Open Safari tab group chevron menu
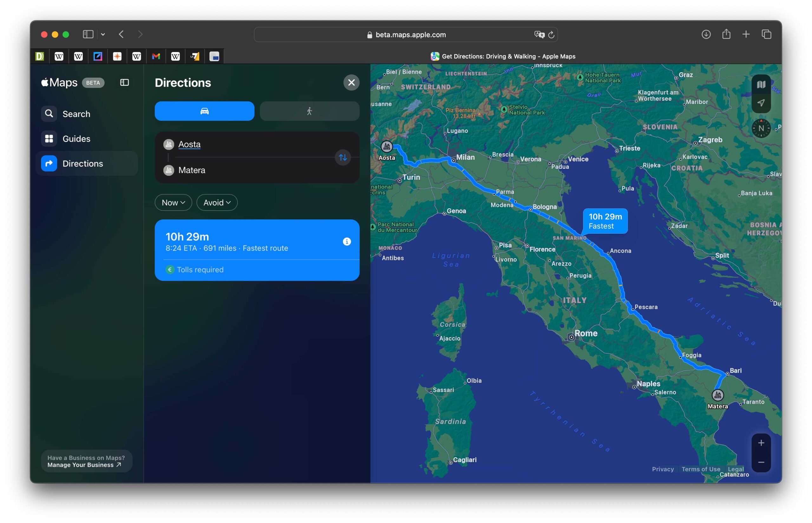This screenshot has width=812, height=523. coord(103,34)
